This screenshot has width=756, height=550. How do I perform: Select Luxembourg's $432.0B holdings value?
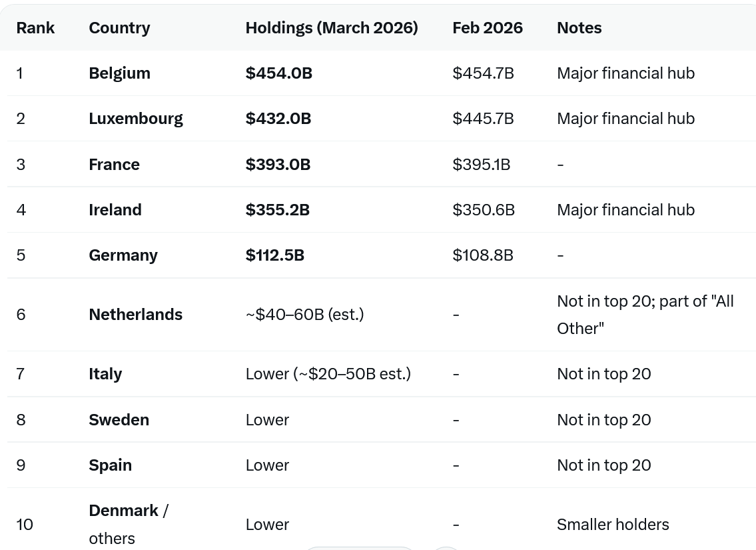coord(278,119)
